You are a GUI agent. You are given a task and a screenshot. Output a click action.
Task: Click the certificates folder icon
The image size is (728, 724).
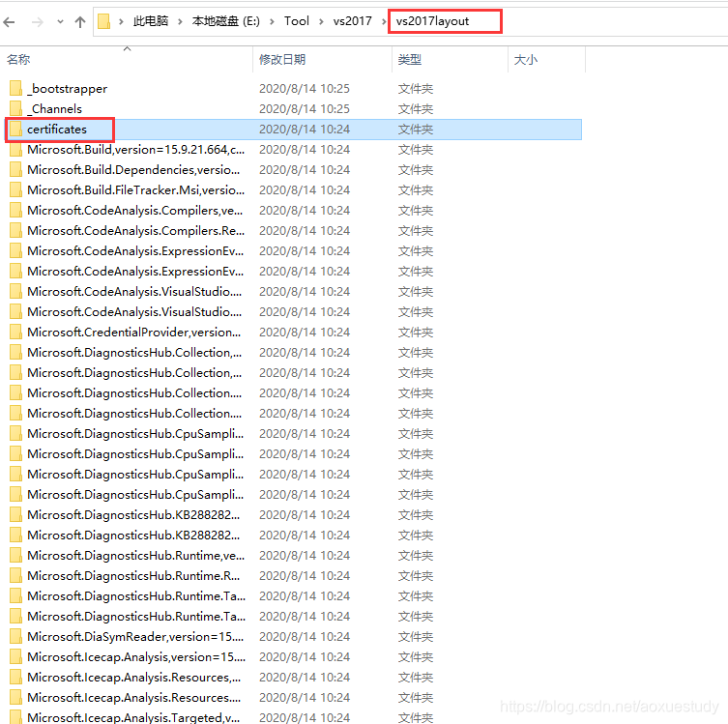(15, 129)
